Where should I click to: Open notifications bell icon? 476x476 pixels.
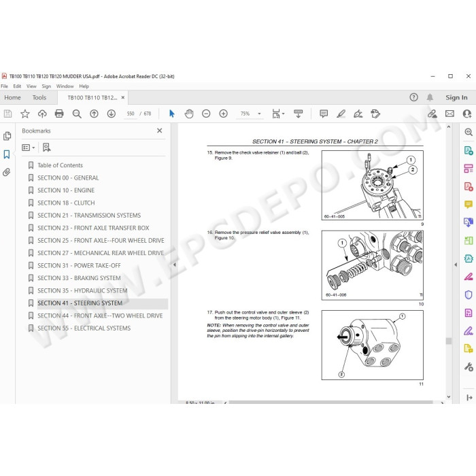point(430,97)
